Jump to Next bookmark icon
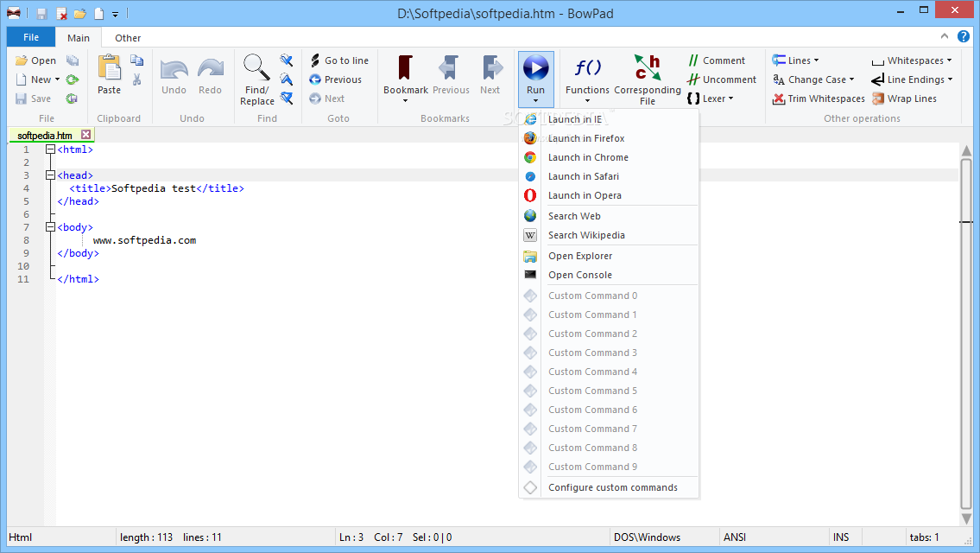The height and width of the screenshot is (553, 980). coord(492,67)
